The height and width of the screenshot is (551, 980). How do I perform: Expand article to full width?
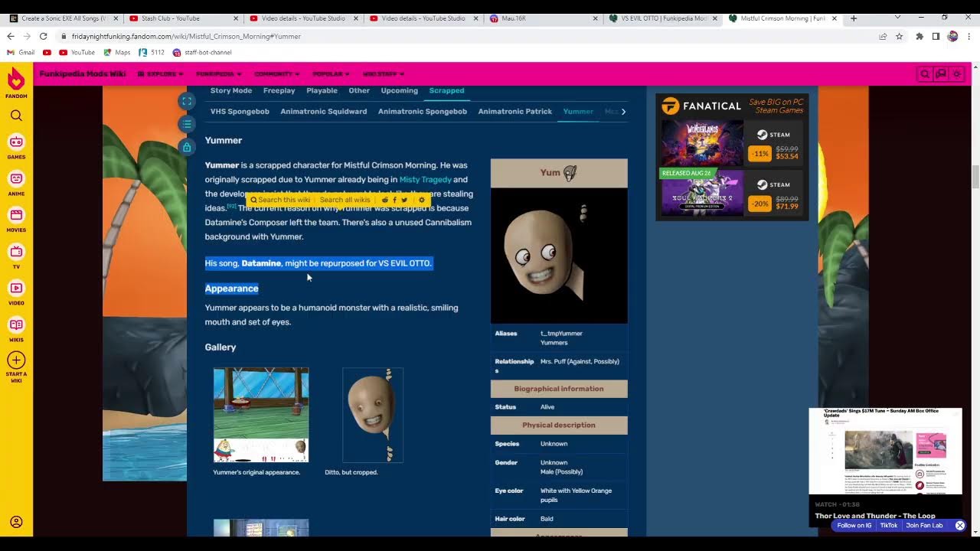(187, 101)
